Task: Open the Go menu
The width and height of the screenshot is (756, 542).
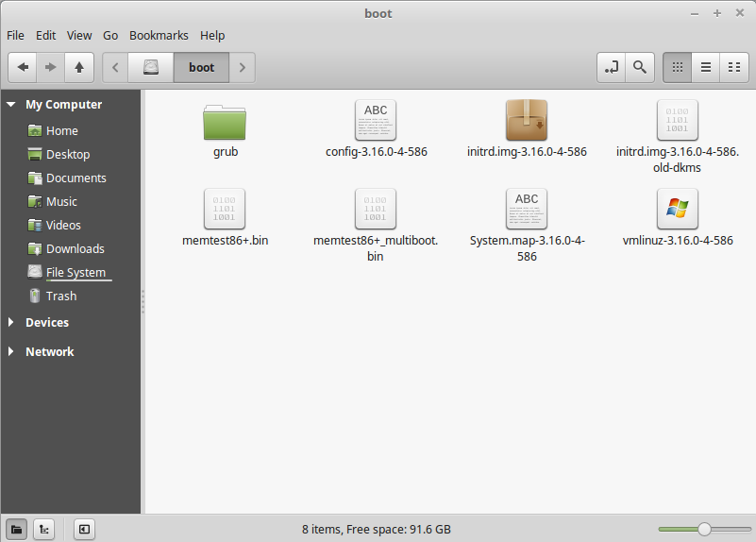Action: pos(110,36)
